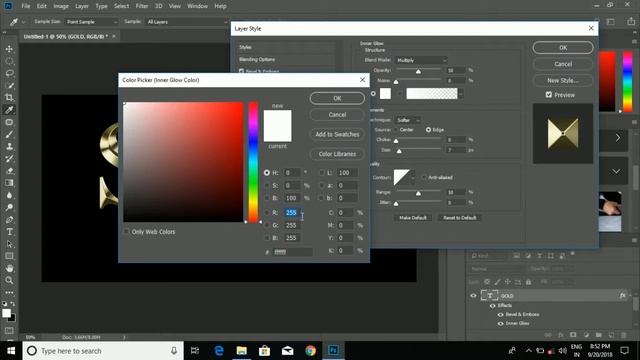Toggle Inner Glow effect visibility
The height and width of the screenshot is (360, 640).
pos(500,324)
